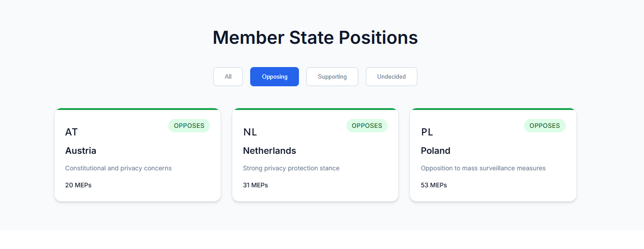This screenshot has width=644, height=249.
Task: Select the Opposing filter tab
Action: (x=274, y=76)
